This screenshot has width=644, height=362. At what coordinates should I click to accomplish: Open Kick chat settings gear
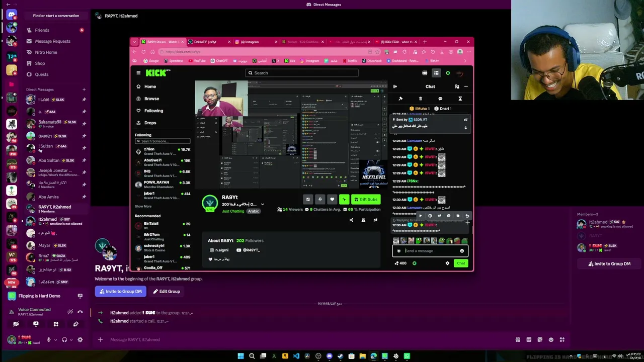447,263
